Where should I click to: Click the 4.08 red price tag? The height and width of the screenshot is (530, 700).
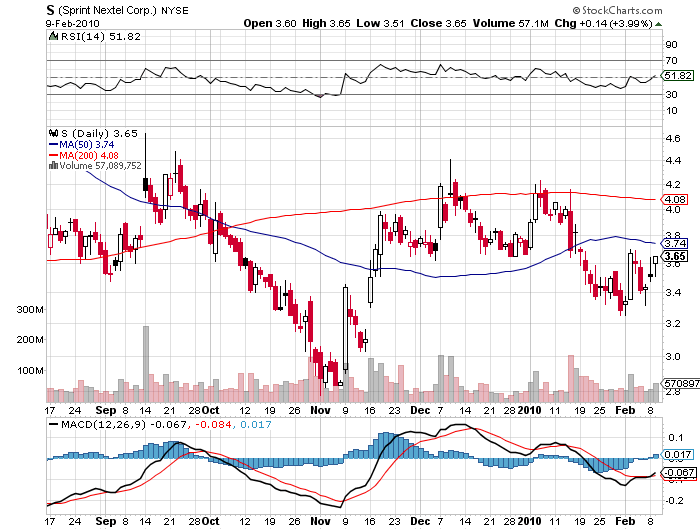675,199
